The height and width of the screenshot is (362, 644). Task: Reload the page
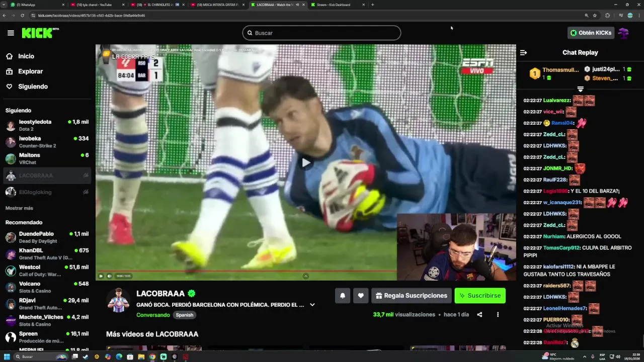tap(22, 16)
